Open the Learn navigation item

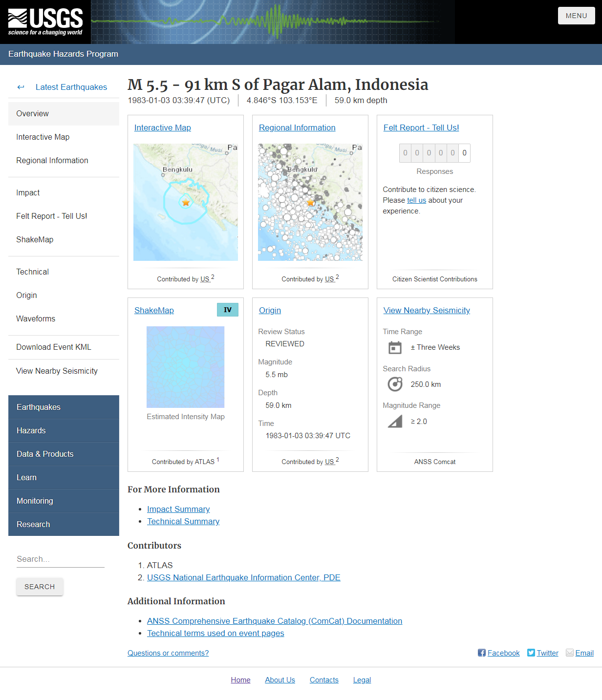[x=64, y=477]
